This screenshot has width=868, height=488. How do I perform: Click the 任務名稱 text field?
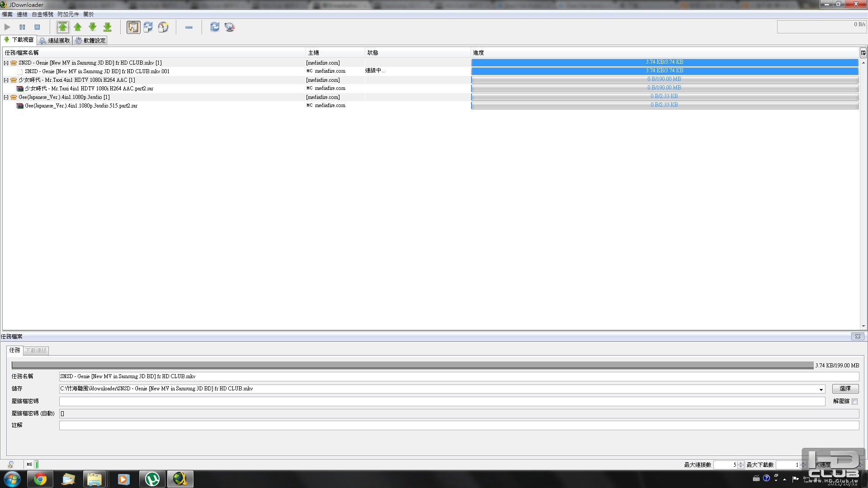coord(459,376)
